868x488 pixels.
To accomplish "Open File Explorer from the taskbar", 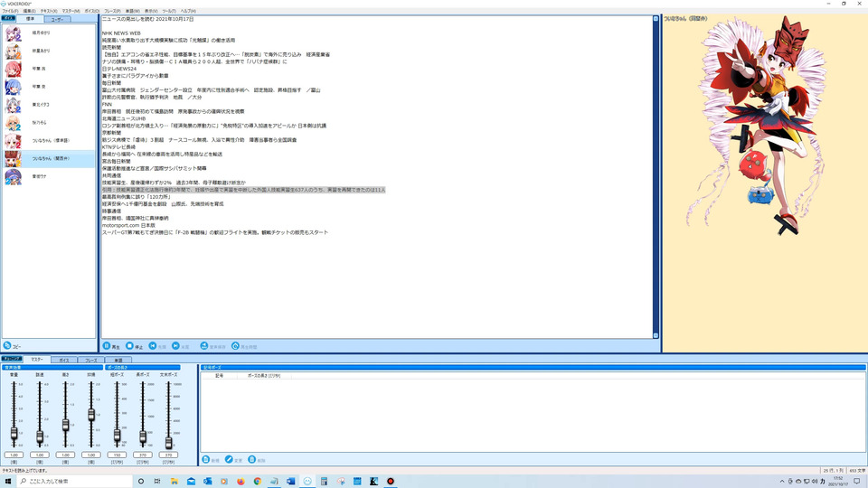I will tap(174, 482).
